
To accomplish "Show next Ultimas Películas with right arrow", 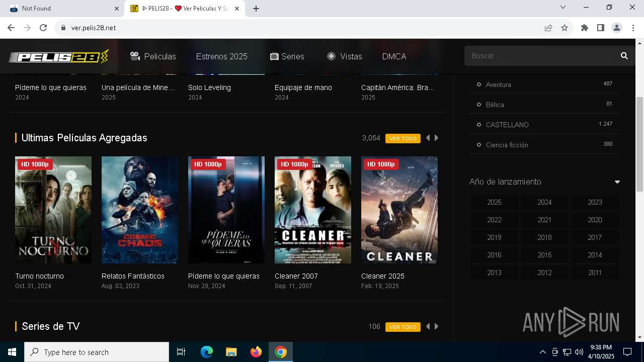I will pos(436,138).
